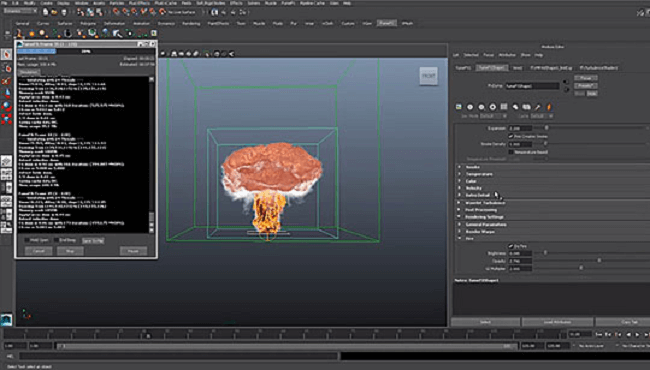Collapse the Fire section
This screenshot has width=650, height=370.
coord(459,239)
